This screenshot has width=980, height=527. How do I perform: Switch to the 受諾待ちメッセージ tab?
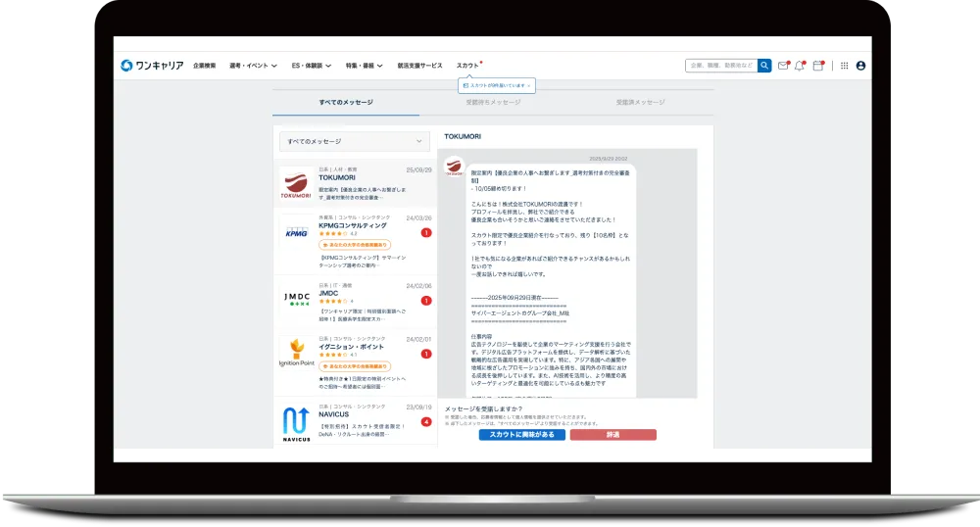click(493, 102)
